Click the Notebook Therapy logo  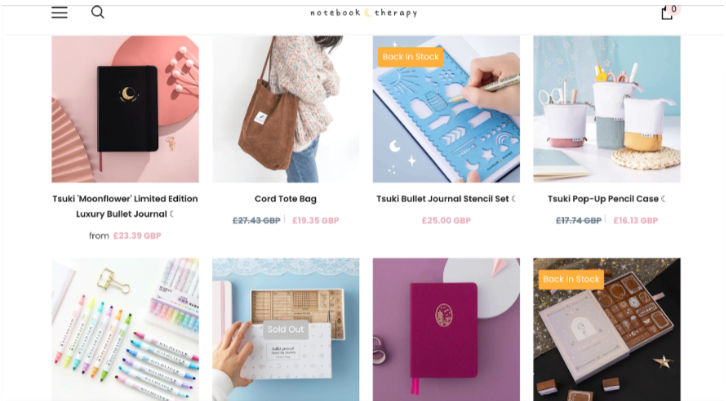click(x=363, y=13)
